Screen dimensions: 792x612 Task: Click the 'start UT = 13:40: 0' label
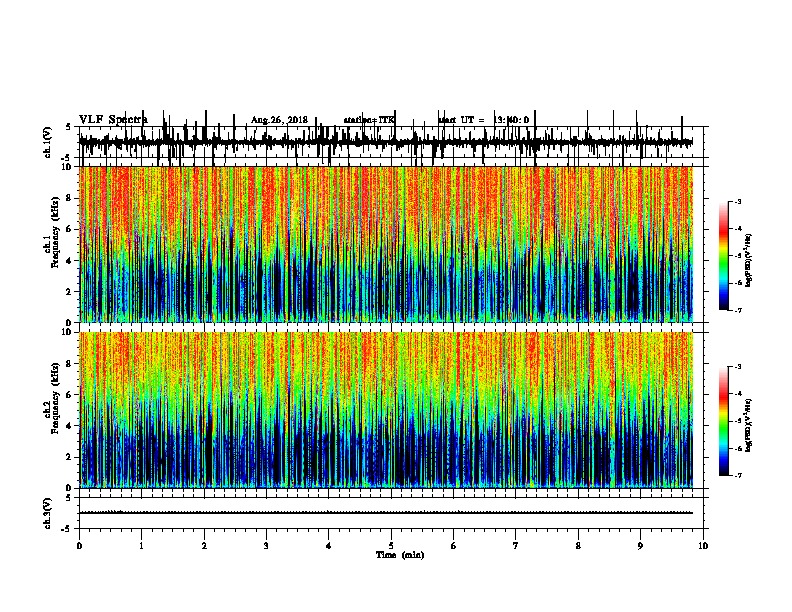click(x=484, y=120)
